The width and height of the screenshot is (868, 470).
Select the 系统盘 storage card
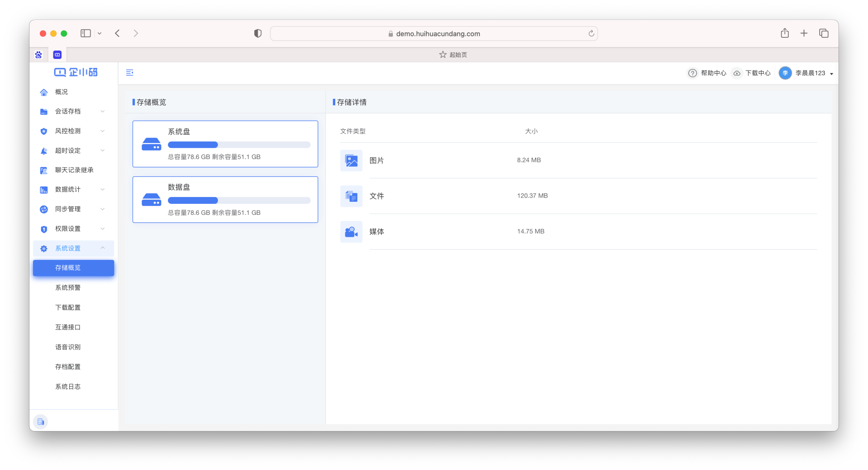click(225, 144)
